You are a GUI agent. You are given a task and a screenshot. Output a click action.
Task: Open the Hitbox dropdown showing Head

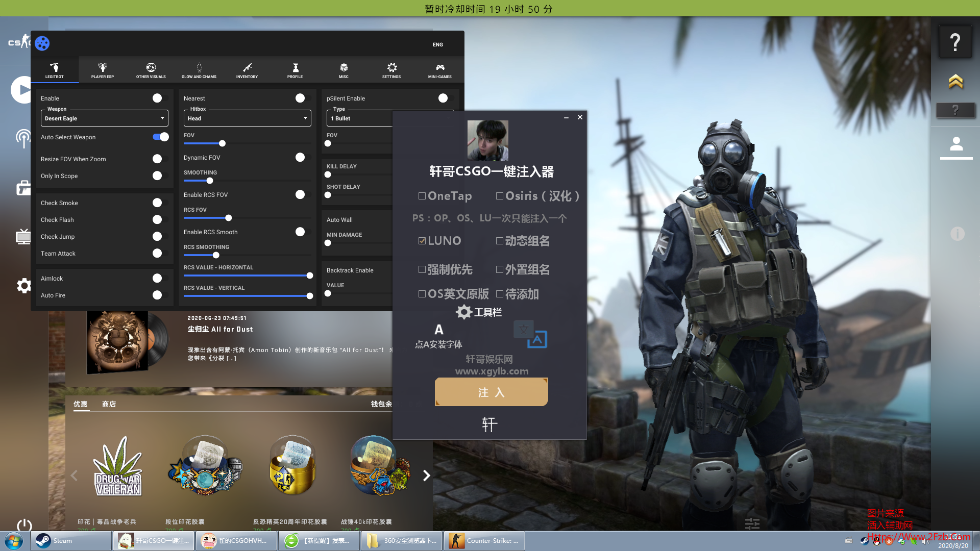(248, 118)
